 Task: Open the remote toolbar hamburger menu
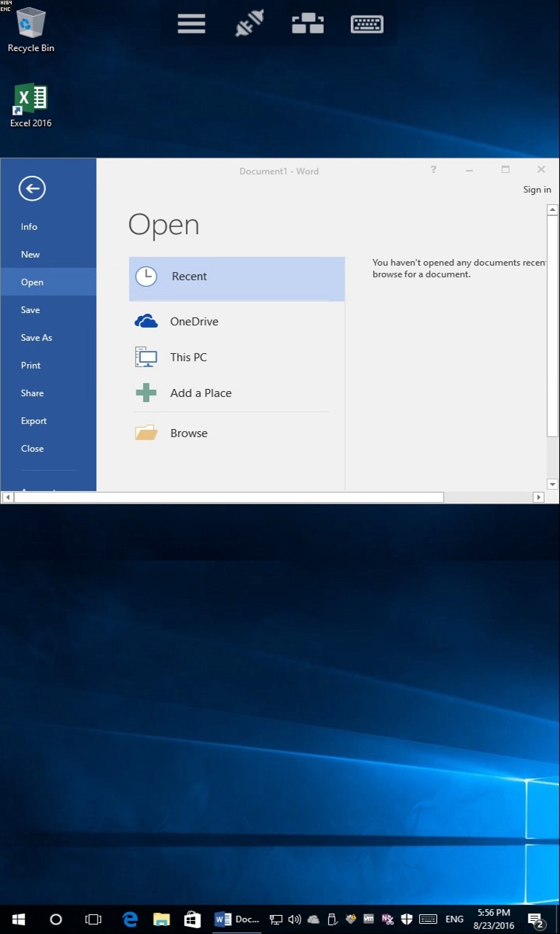[191, 23]
